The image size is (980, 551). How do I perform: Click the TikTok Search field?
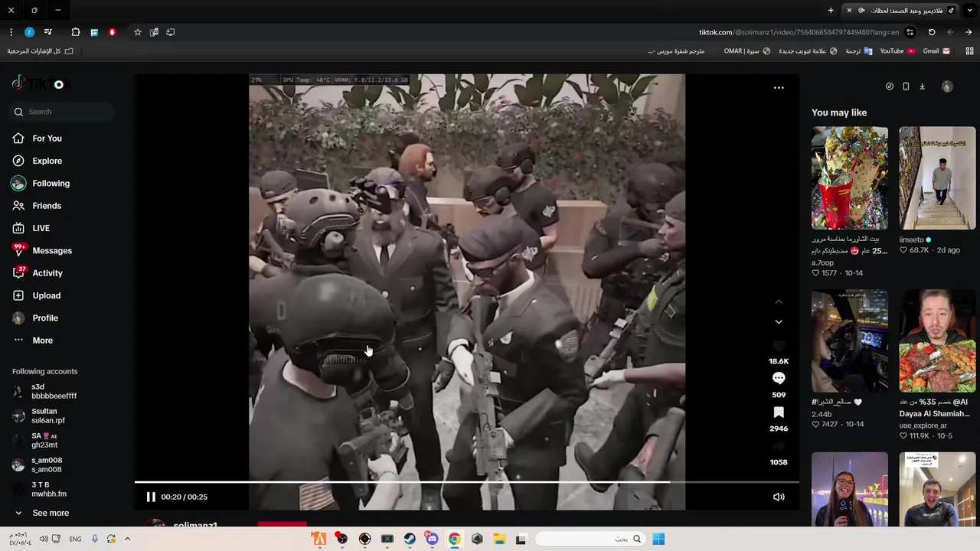click(63, 112)
